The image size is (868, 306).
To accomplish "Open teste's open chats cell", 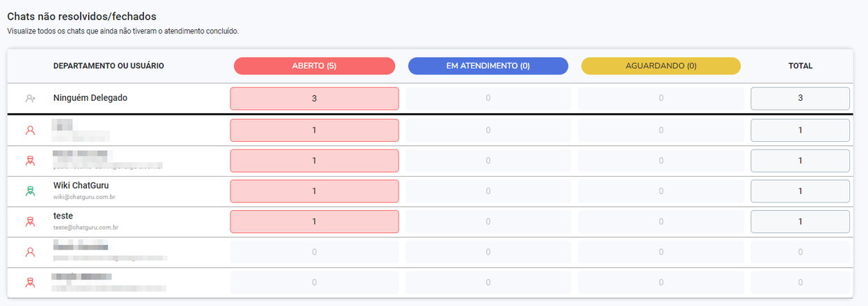I will click(315, 222).
